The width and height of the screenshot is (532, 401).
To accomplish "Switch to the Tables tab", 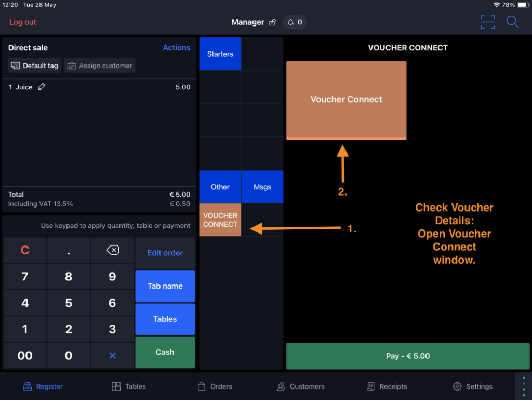I will (x=129, y=386).
